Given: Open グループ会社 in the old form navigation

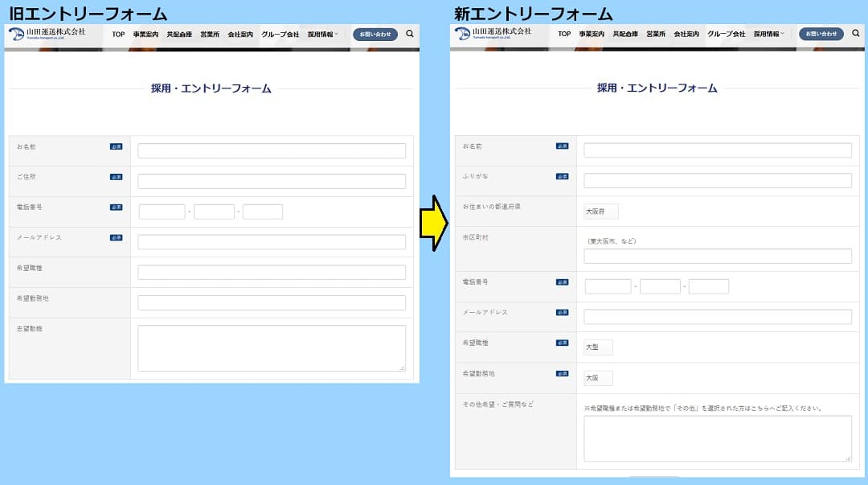Looking at the screenshot, I should [280, 35].
